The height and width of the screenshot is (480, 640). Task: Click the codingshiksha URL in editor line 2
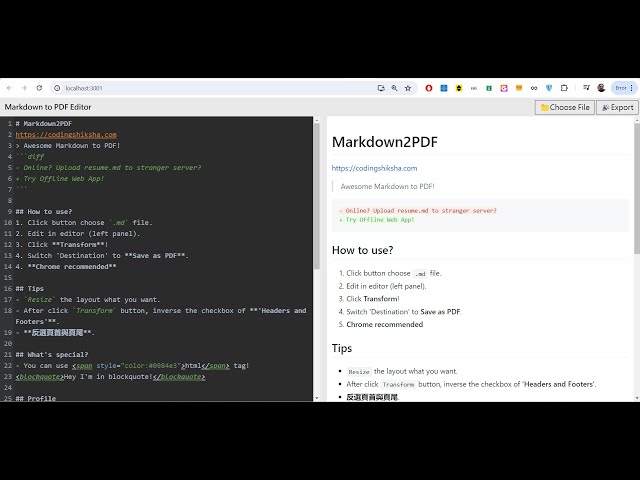66,135
